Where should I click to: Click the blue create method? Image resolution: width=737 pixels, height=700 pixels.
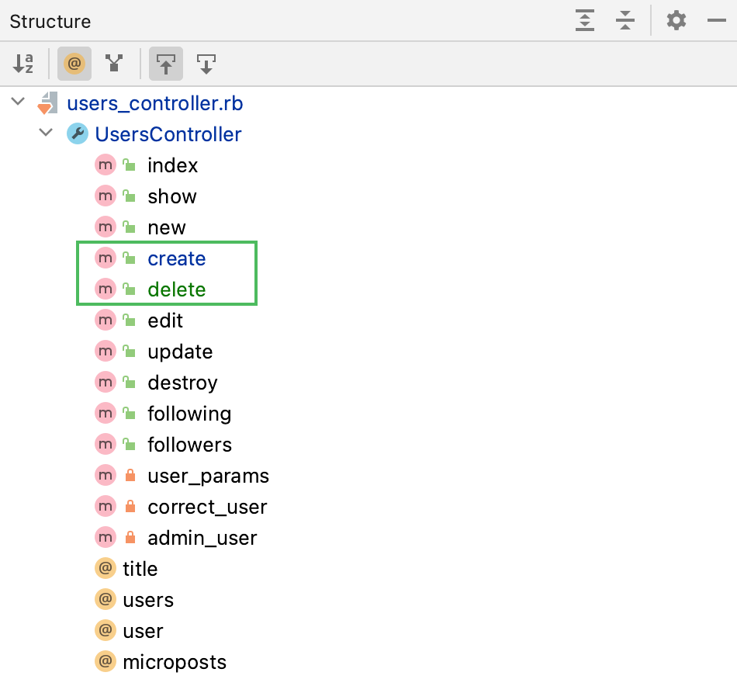(x=177, y=258)
